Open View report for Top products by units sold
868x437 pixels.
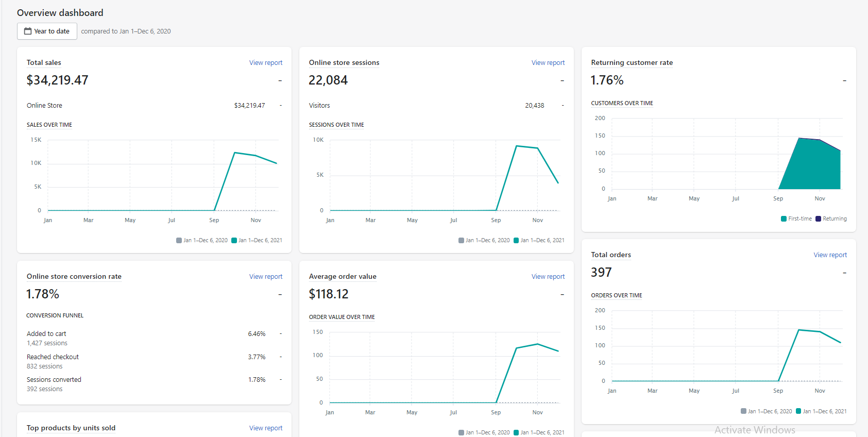coord(266,428)
